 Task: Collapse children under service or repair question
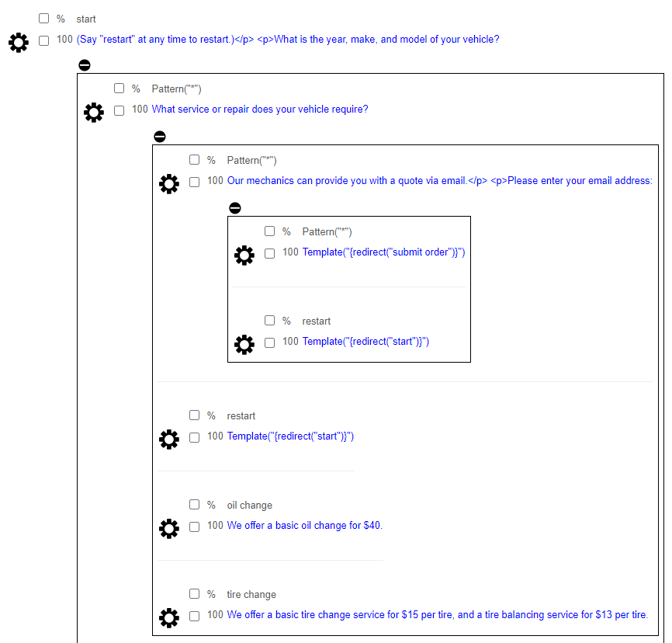[x=160, y=137]
